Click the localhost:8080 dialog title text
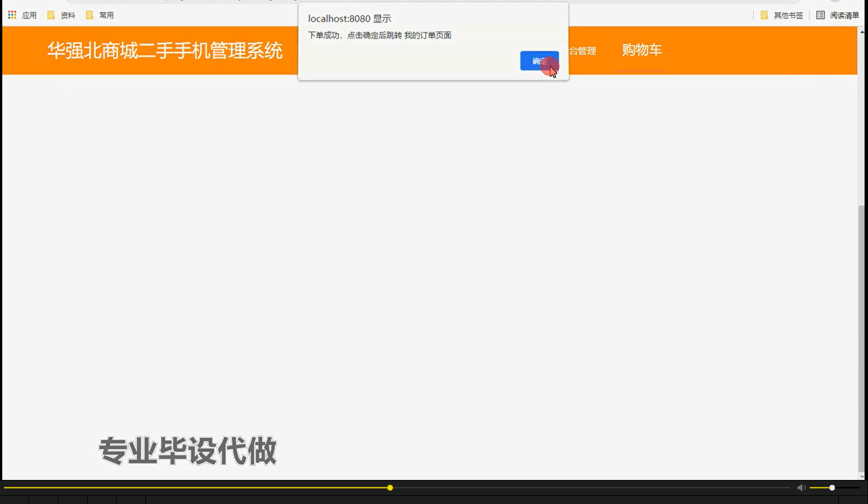Screen dimensions: 868x504 tap(349, 18)
